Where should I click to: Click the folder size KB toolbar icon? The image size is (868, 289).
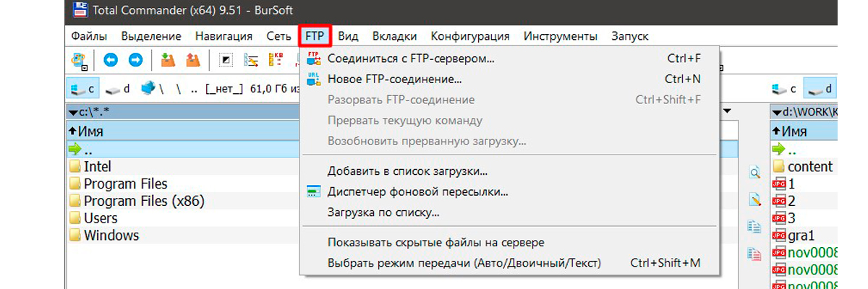(x=276, y=60)
